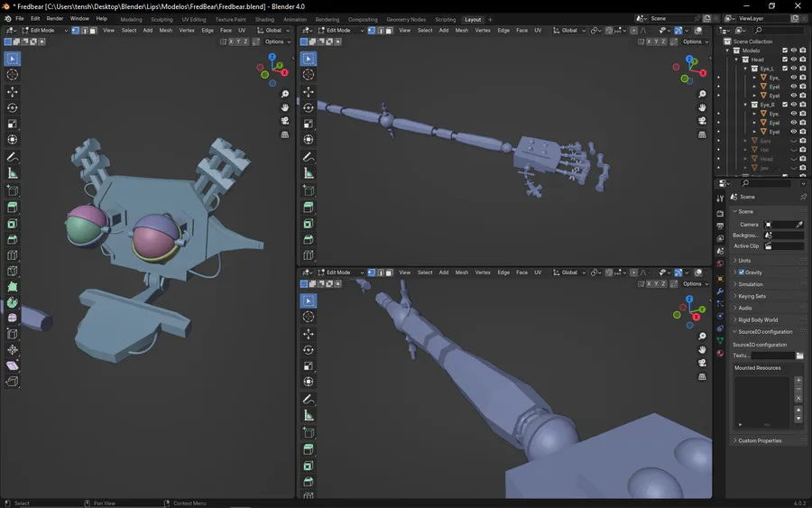The width and height of the screenshot is (812, 508).
Task: Pin the Scene properties panel
Action: click(x=803, y=197)
